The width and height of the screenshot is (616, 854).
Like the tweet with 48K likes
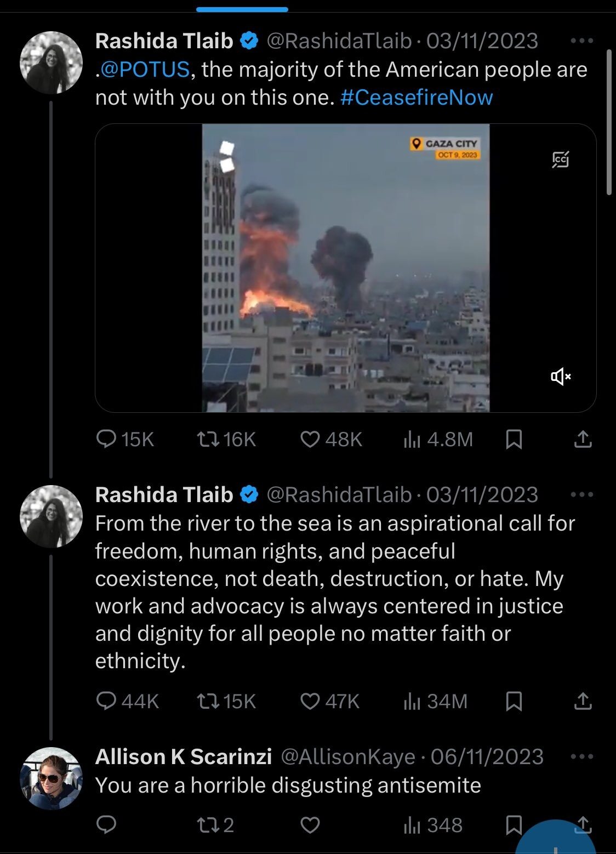(310, 439)
